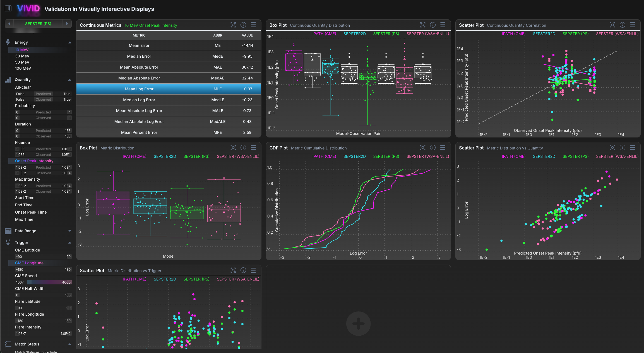Click Fluence Predicted maximum 1.0E11 field

click(66, 149)
